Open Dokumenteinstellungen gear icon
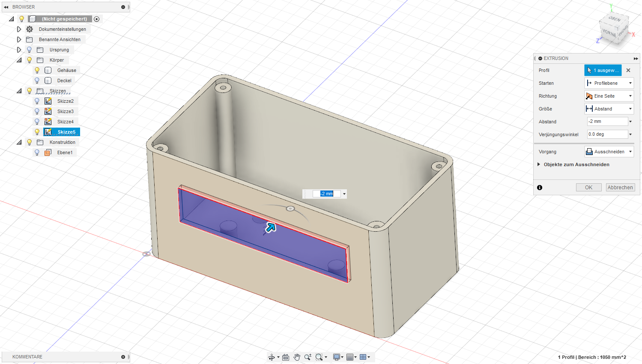The height and width of the screenshot is (364, 642). click(30, 29)
